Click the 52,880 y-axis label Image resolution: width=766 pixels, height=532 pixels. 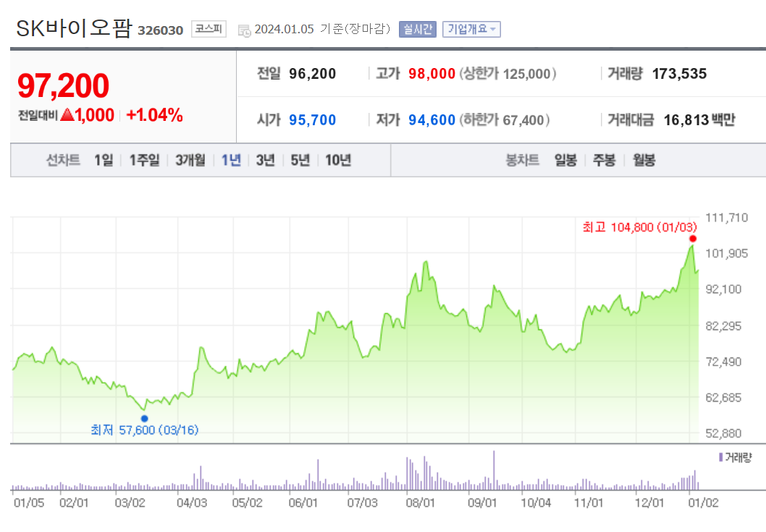click(723, 434)
